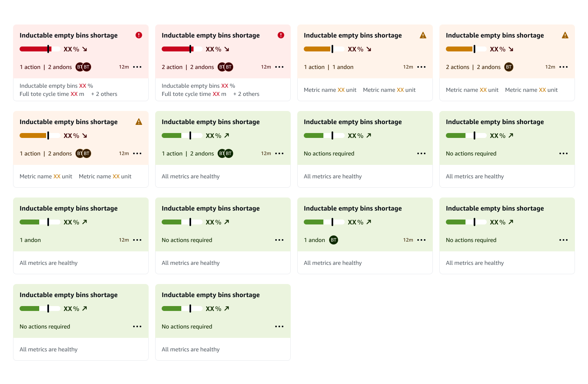The width and height of the screenshot is (588, 384).
Task: Click "12m" on green "1 action | 2 andons" card
Action: pyautogui.click(x=266, y=153)
